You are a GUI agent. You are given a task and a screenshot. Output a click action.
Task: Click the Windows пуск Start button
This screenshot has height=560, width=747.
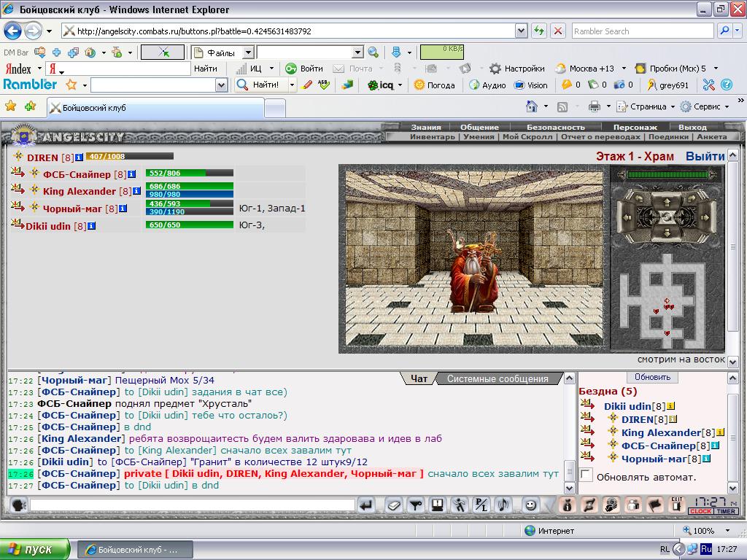[34, 549]
